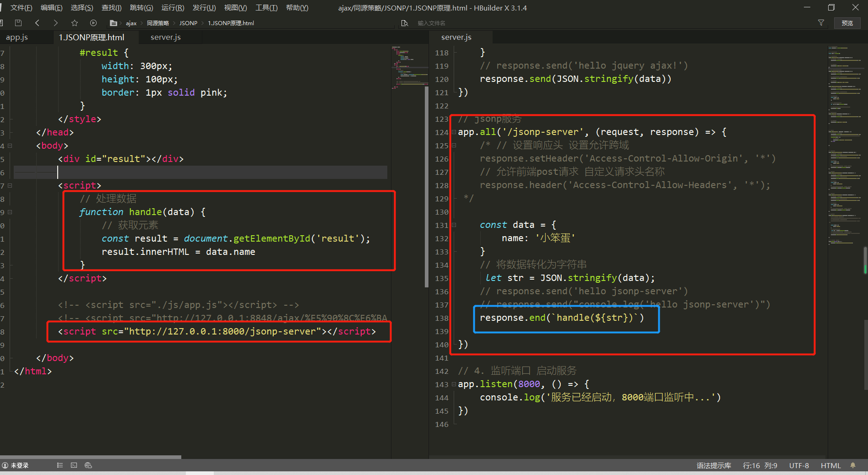Click the name: '小笨蛋' code line
Image resolution: width=868 pixels, height=475 pixels.
[x=538, y=238]
